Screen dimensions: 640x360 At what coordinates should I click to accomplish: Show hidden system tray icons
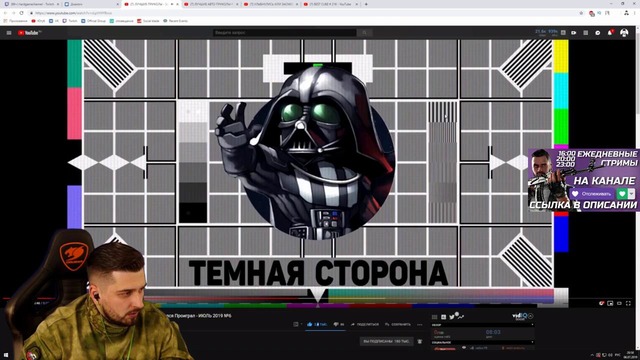(592, 355)
